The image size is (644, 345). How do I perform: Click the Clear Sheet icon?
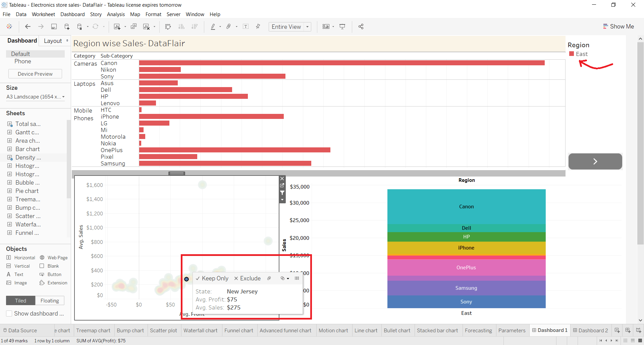click(x=146, y=26)
